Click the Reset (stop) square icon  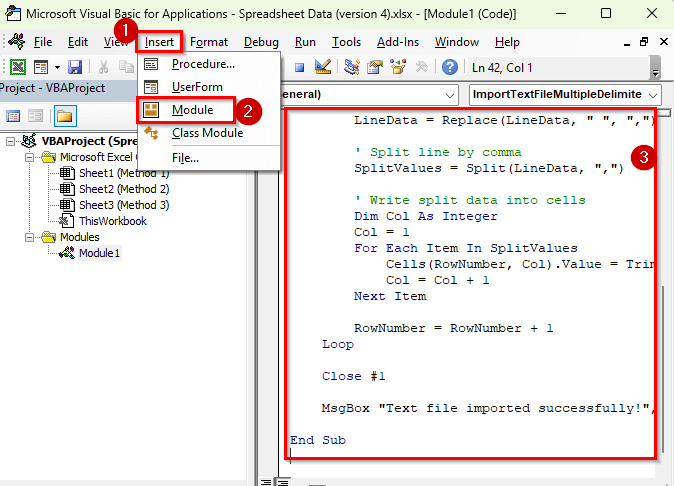click(x=300, y=67)
